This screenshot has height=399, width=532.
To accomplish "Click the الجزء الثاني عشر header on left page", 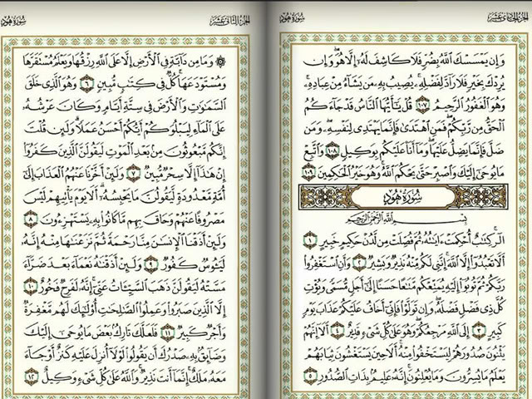I will (x=230, y=21).
